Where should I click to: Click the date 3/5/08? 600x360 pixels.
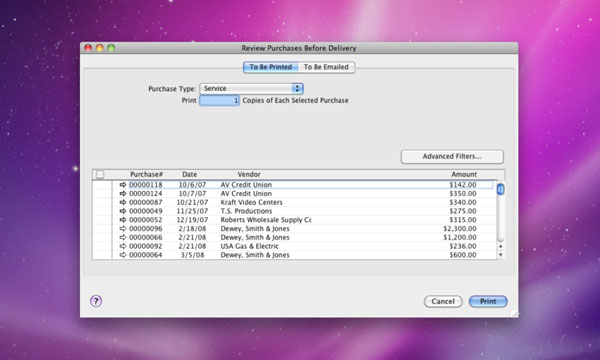point(192,255)
